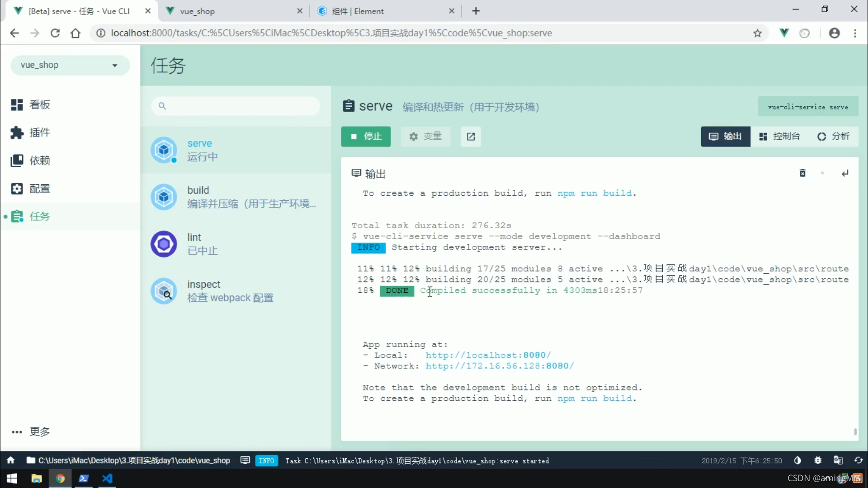Image resolution: width=868 pixels, height=488 pixels.
Task: Open the 变量 parameters button
Action: [x=425, y=136]
